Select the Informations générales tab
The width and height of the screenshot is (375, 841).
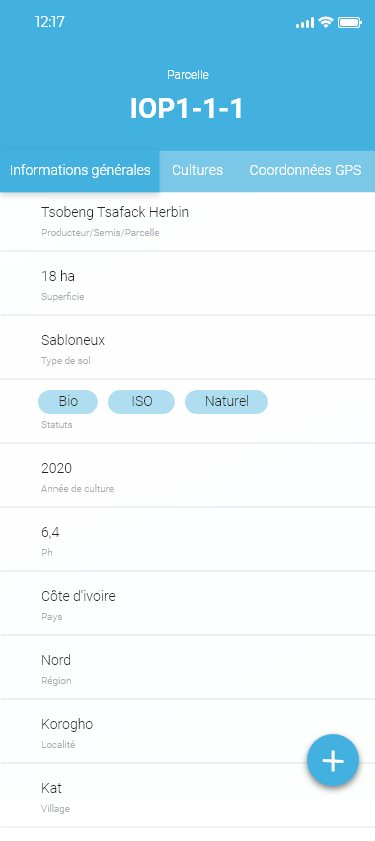tap(80, 171)
